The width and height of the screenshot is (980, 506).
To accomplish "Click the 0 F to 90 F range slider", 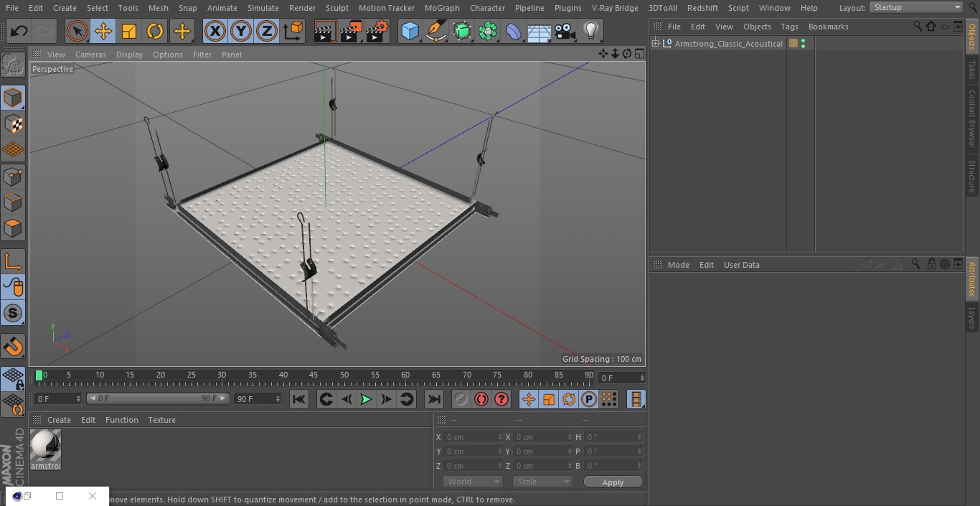I will pyautogui.click(x=158, y=398).
